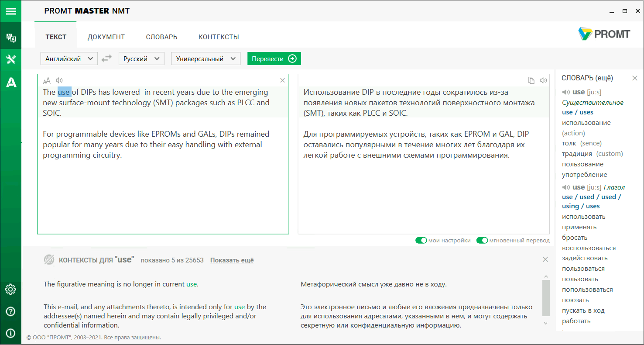This screenshot has height=345, width=644.
Task: Switch to the ДОКУМЕНТ tab
Action: point(106,37)
